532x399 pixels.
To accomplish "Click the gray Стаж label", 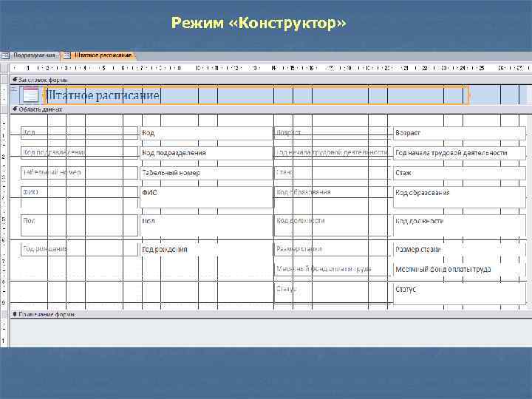I will coord(332,173).
